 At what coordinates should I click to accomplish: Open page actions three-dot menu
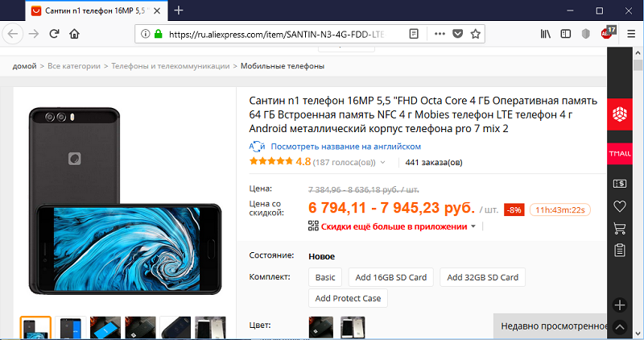(x=440, y=34)
